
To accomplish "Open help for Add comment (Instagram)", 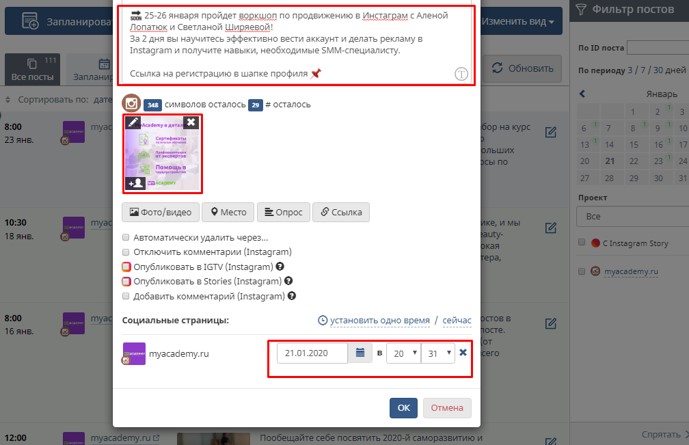I will (292, 296).
